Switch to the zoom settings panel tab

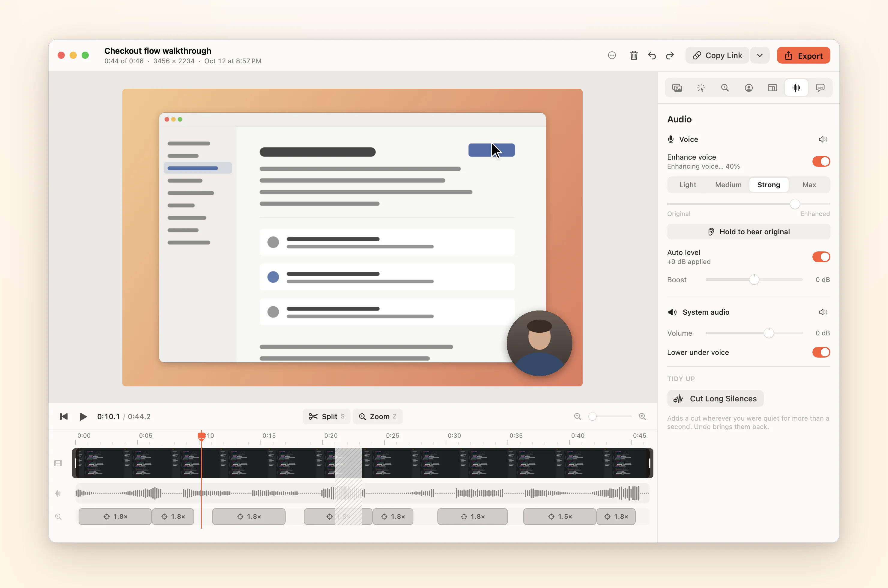coord(724,88)
